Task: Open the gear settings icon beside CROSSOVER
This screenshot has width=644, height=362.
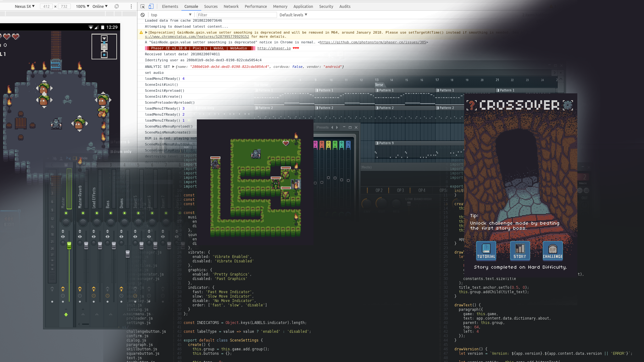Action: coord(568,105)
